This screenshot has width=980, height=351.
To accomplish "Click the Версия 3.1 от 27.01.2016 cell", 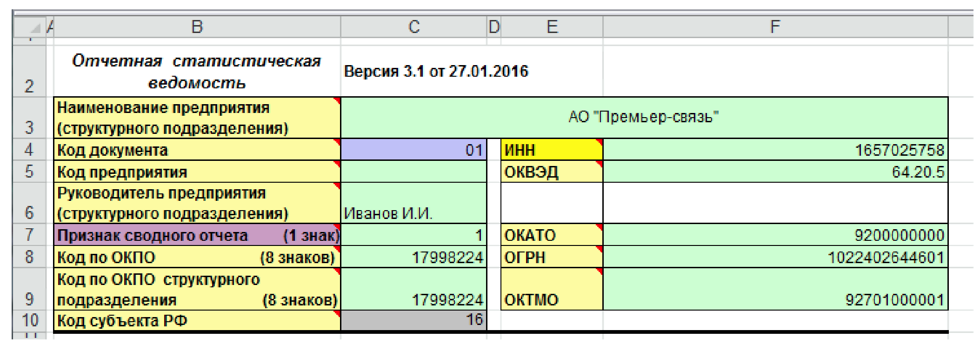I will (x=436, y=71).
